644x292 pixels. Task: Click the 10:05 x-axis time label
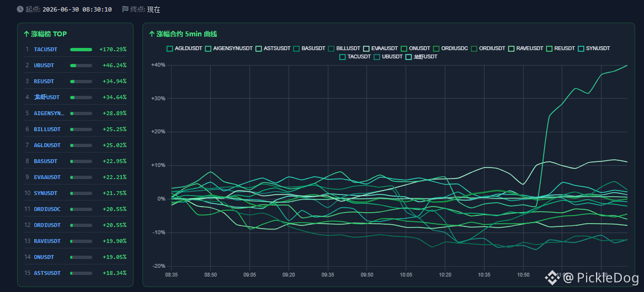(406, 274)
